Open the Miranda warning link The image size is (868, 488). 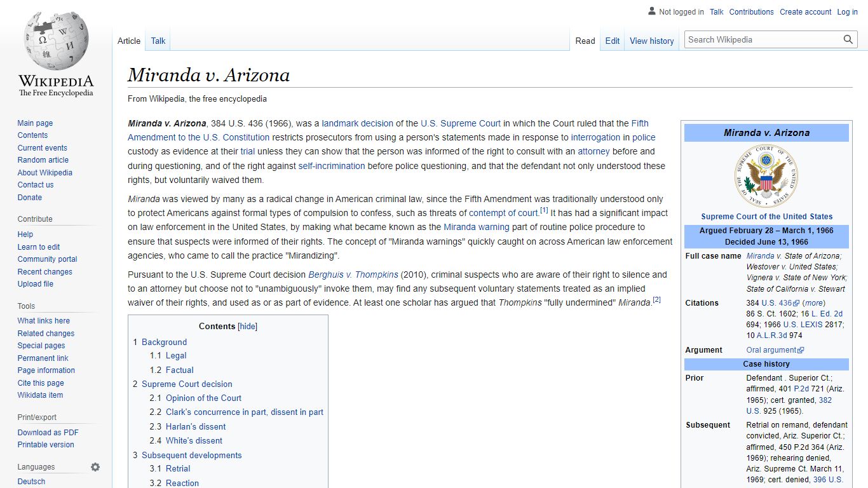click(x=477, y=227)
